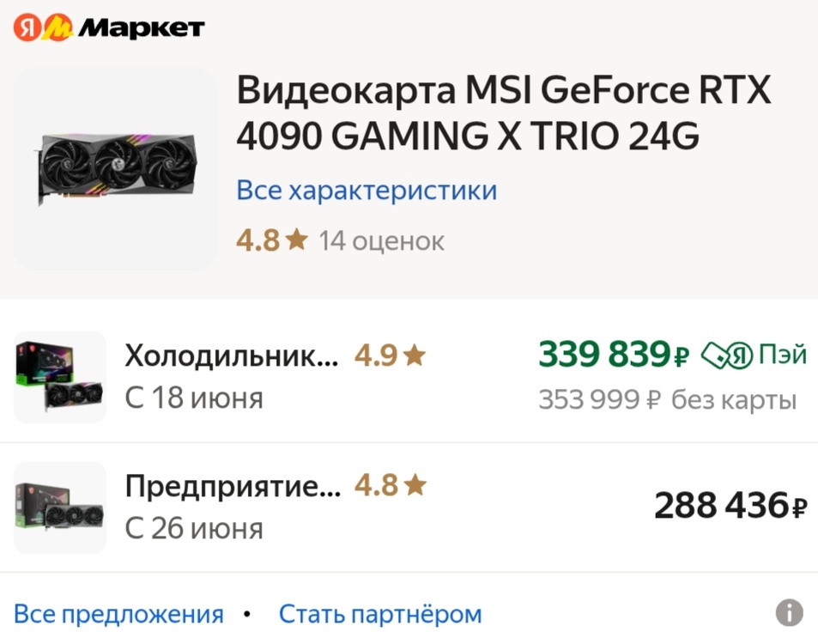Open Все характеристики link
This screenshot has height=644, width=818.
pyautogui.click(x=366, y=190)
